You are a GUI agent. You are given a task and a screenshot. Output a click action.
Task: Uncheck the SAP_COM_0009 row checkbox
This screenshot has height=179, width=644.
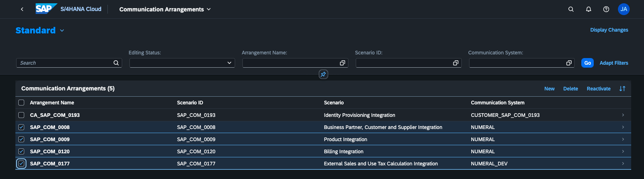21,139
